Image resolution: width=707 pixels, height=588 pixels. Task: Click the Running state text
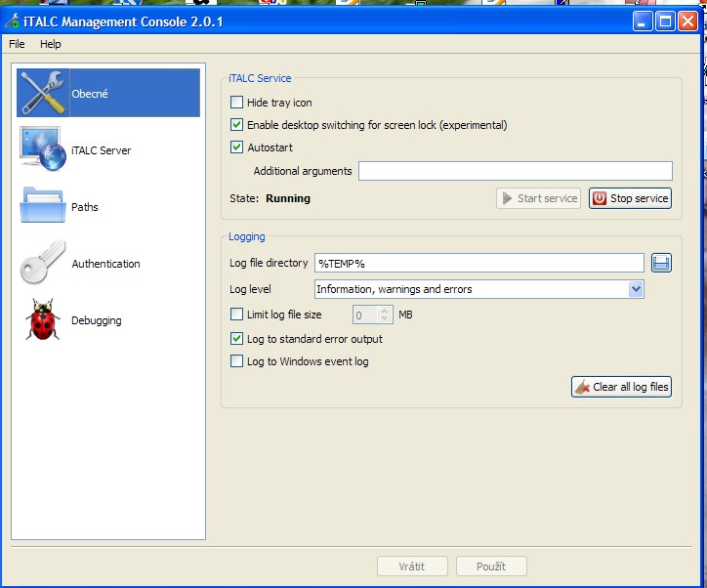click(x=288, y=198)
